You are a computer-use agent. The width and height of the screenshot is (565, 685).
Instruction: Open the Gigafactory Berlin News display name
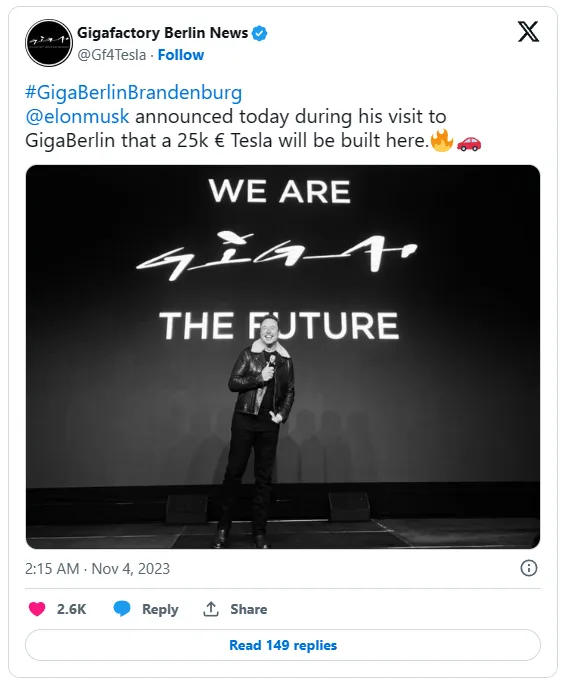pyautogui.click(x=163, y=33)
